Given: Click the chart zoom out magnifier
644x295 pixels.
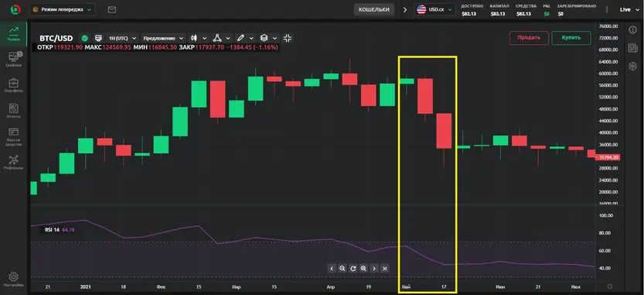Looking at the screenshot, I should coord(342,269).
